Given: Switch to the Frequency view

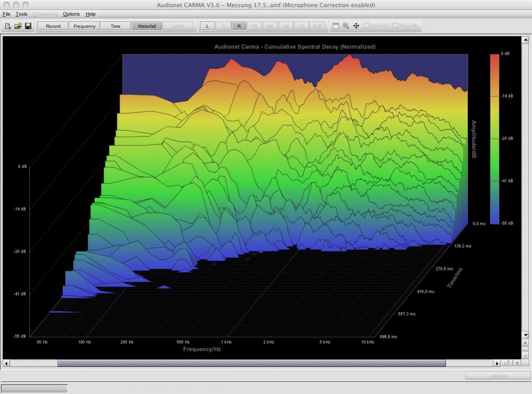Looking at the screenshot, I should click(84, 26).
